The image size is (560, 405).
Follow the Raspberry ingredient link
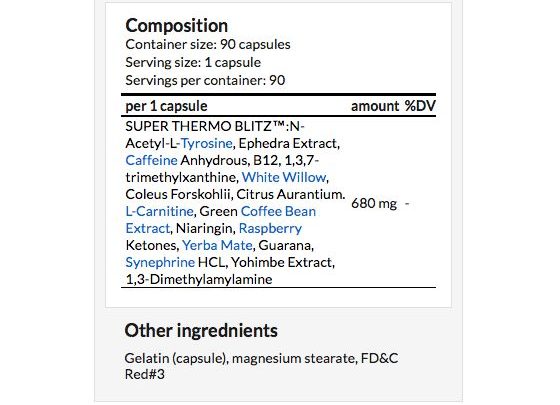tap(270, 229)
